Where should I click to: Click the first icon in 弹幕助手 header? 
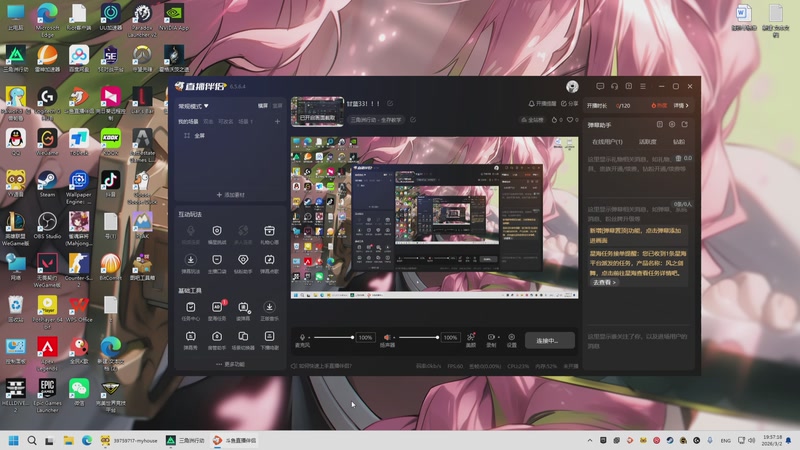point(659,124)
